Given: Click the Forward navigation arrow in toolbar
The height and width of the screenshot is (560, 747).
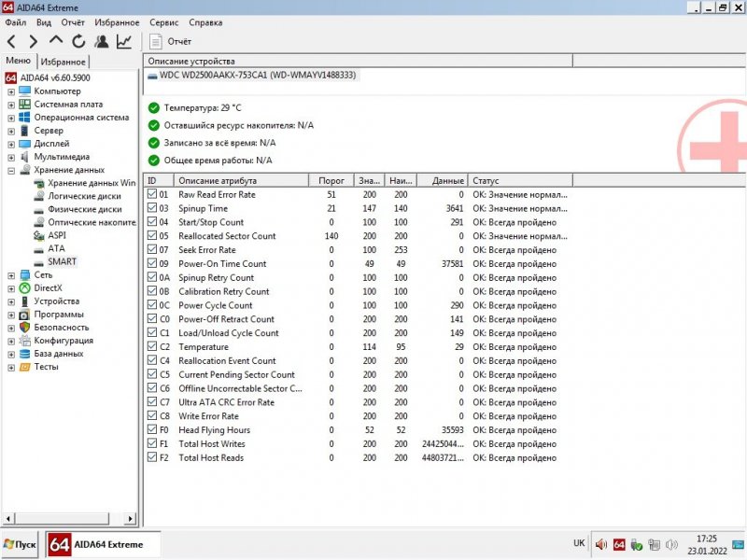Looking at the screenshot, I should click(34, 41).
